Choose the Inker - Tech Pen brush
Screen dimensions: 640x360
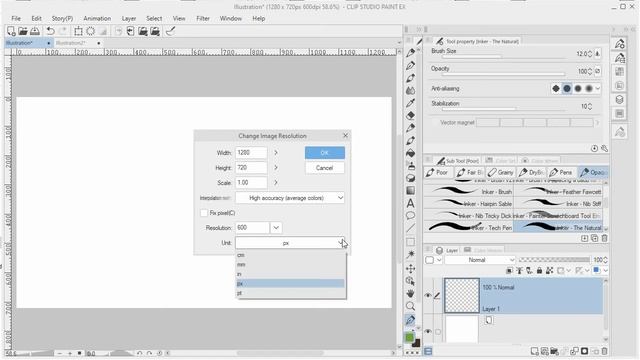(469, 228)
